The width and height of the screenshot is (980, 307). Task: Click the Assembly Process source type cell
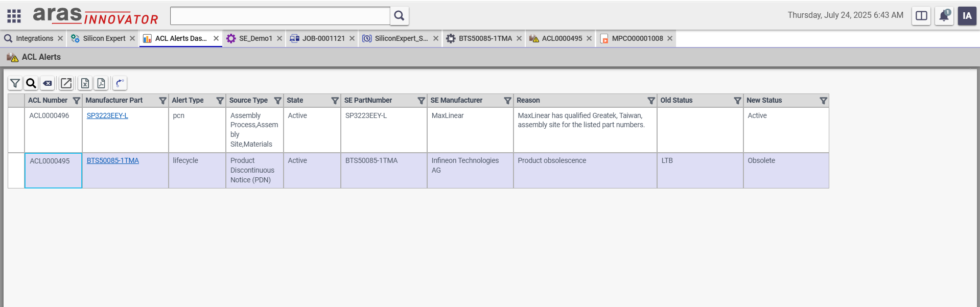tap(254, 130)
